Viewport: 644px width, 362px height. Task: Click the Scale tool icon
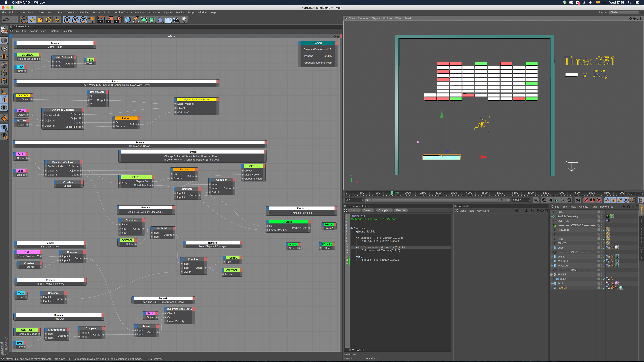pos(40,20)
